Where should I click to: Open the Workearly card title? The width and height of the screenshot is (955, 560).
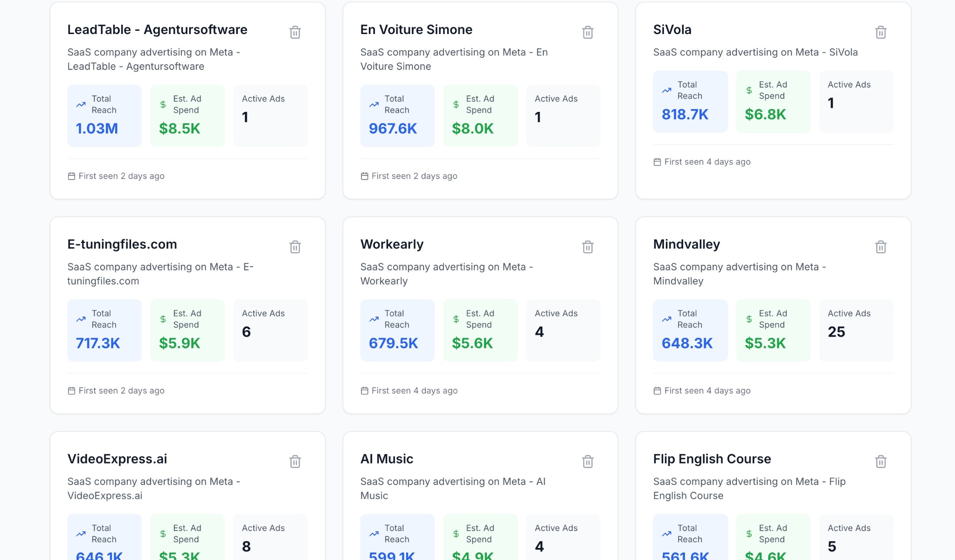(392, 244)
